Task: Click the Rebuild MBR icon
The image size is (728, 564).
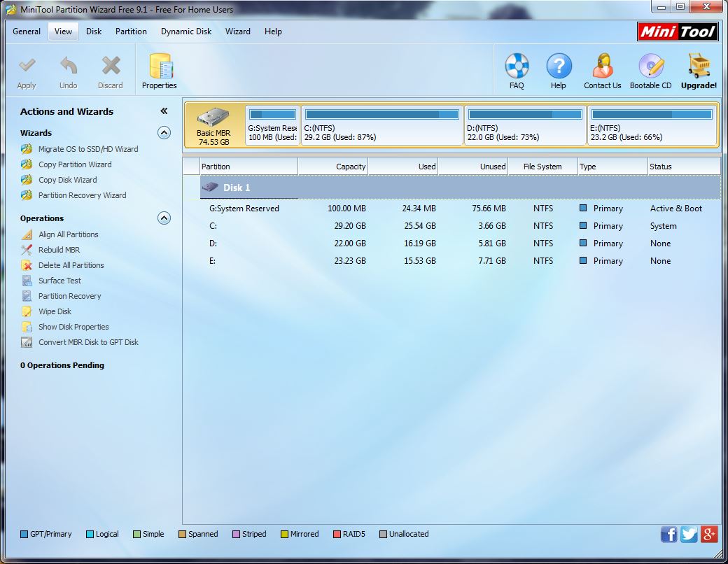Action: coord(27,250)
